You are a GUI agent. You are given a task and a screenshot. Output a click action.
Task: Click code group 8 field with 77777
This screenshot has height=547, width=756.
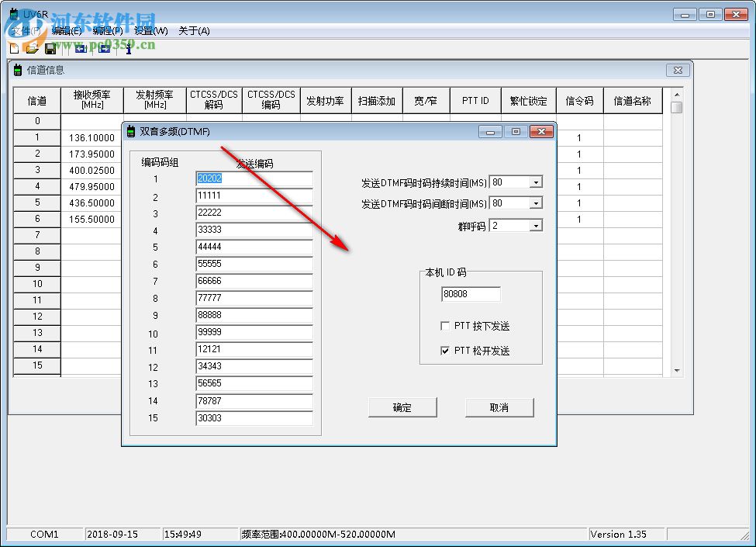click(x=254, y=298)
